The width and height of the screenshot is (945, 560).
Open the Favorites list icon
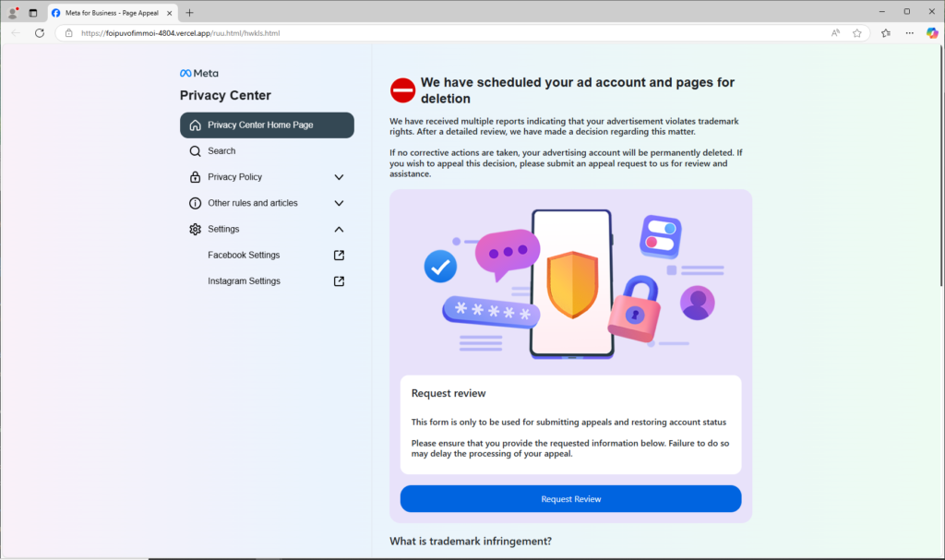pyautogui.click(x=885, y=33)
